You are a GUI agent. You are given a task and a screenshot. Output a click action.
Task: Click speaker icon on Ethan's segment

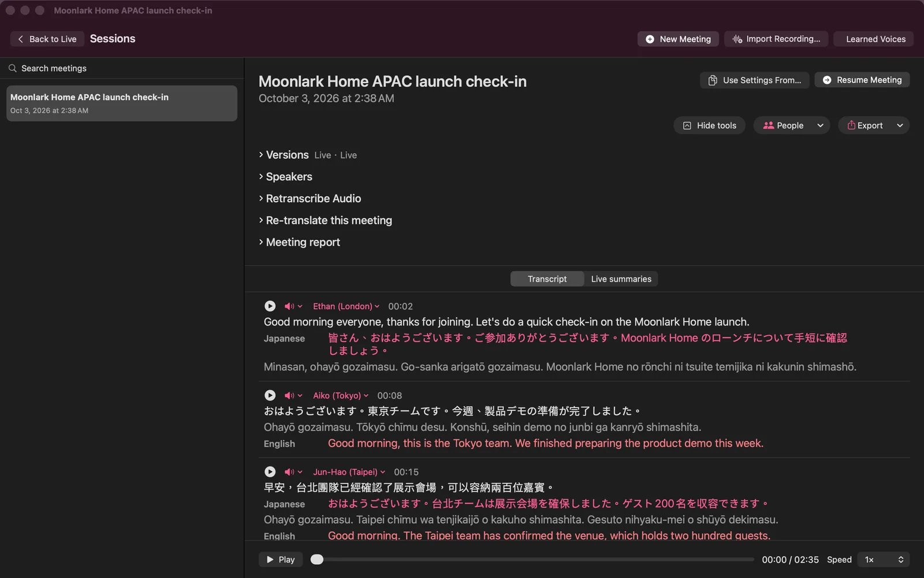(x=289, y=306)
